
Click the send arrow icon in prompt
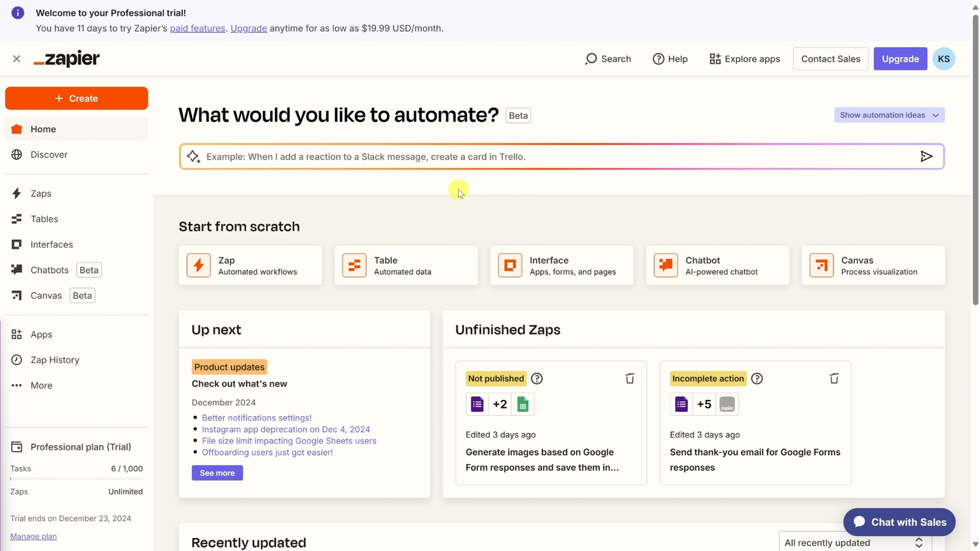point(926,157)
